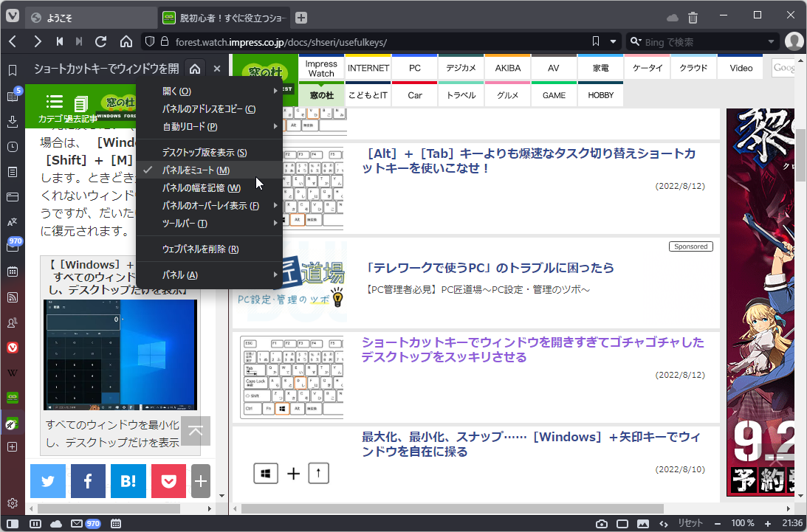807x532 pixels.
Task: Select the PC tab in the Impress navigation
Action: click(414, 67)
